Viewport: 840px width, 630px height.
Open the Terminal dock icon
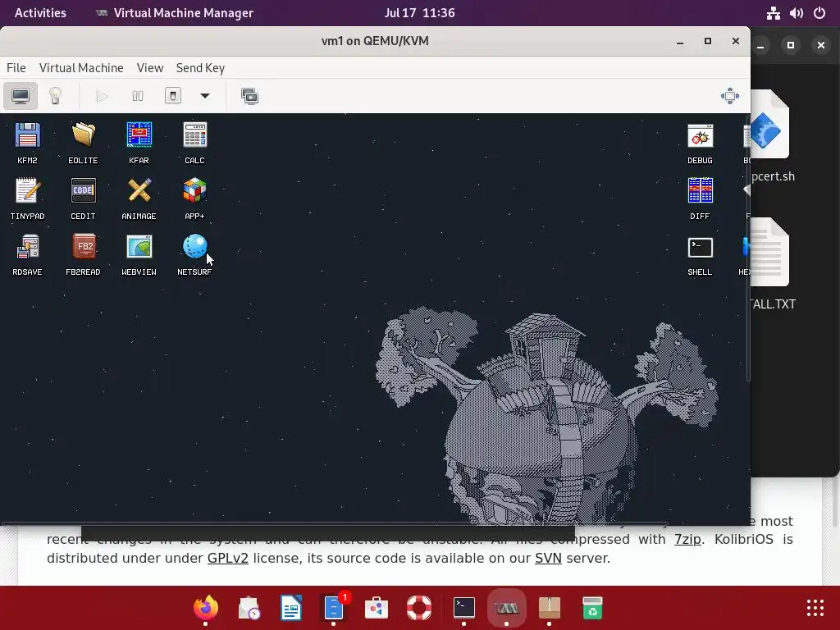pyautogui.click(x=464, y=608)
